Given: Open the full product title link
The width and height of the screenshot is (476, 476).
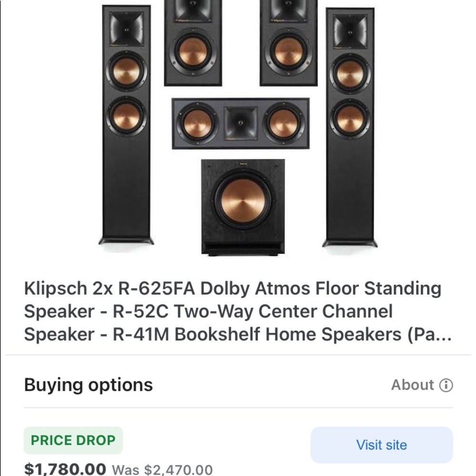Looking at the screenshot, I should (x=233, y=312).
